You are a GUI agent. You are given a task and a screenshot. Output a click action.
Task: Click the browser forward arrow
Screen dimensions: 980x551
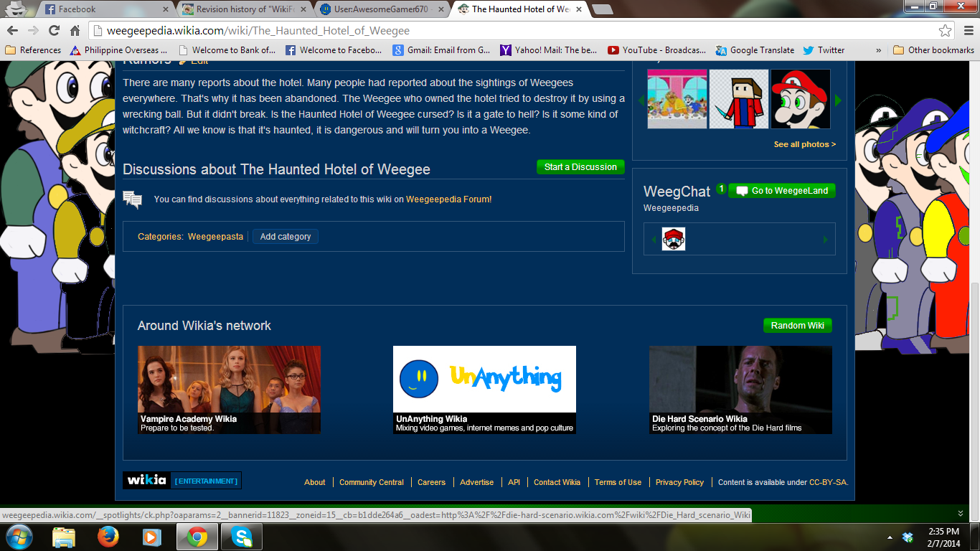point(33,31)
